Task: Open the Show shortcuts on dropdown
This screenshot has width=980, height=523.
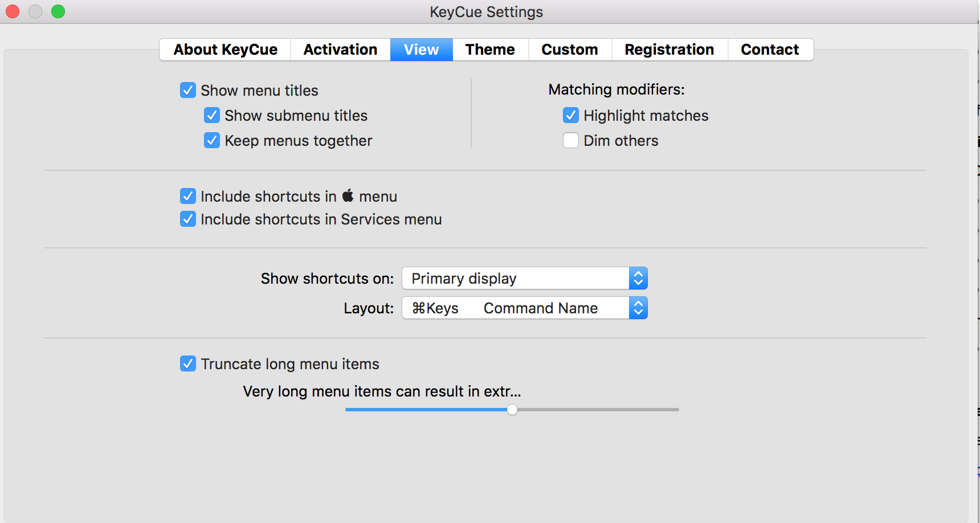Action: [525, 279]
